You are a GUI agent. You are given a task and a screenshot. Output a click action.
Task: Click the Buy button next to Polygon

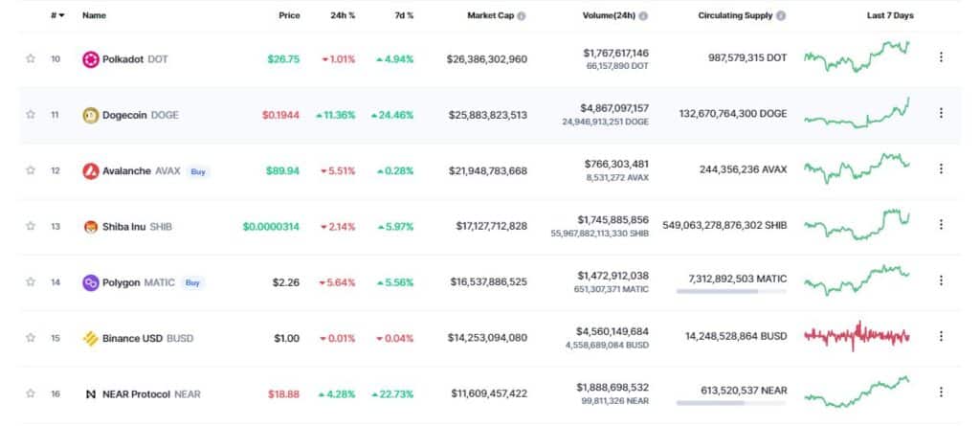coord(192,282)
